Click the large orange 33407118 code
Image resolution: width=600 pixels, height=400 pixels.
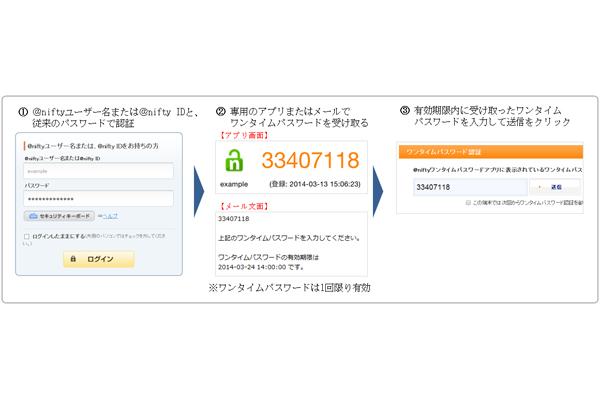point(310,160)
